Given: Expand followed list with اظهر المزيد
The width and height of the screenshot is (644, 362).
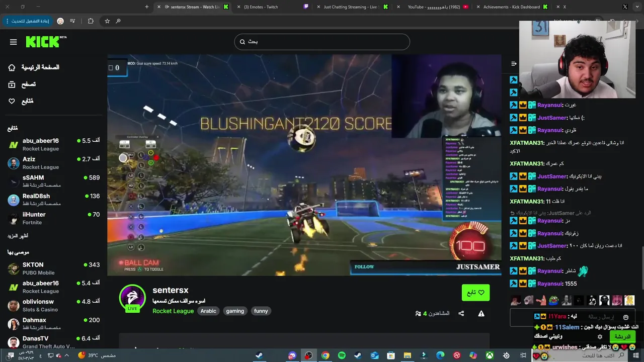Looking at the screenshot, I should click(18, 236).
